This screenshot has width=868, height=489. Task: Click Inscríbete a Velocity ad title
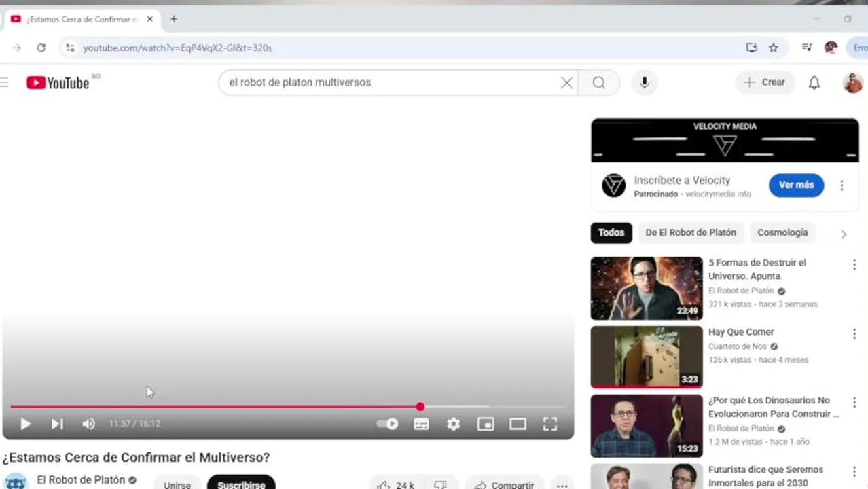tap(682, 180)
